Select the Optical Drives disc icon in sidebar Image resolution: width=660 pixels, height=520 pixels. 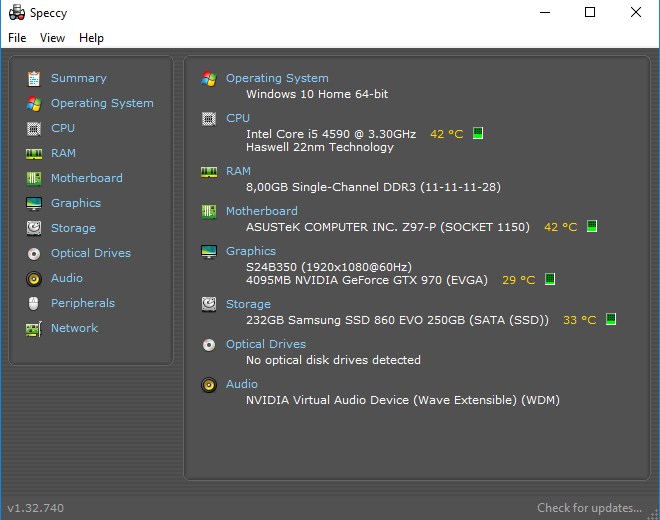(34, 253)
